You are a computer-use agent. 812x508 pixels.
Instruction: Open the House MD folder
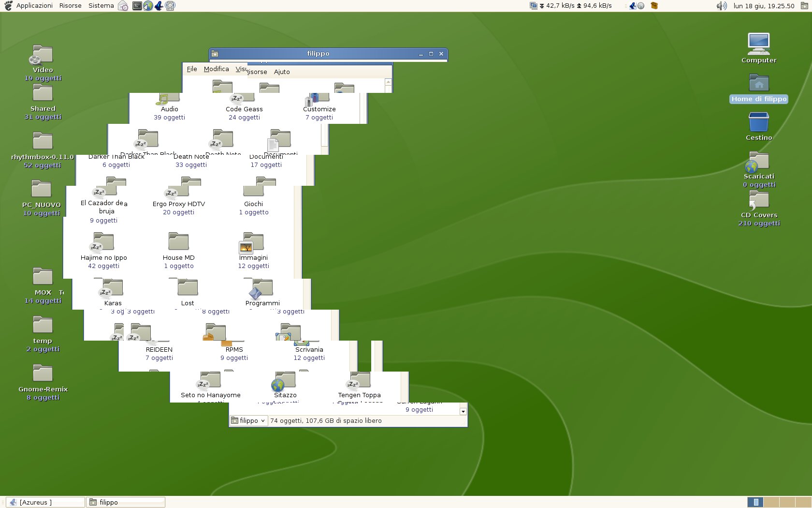178,243
